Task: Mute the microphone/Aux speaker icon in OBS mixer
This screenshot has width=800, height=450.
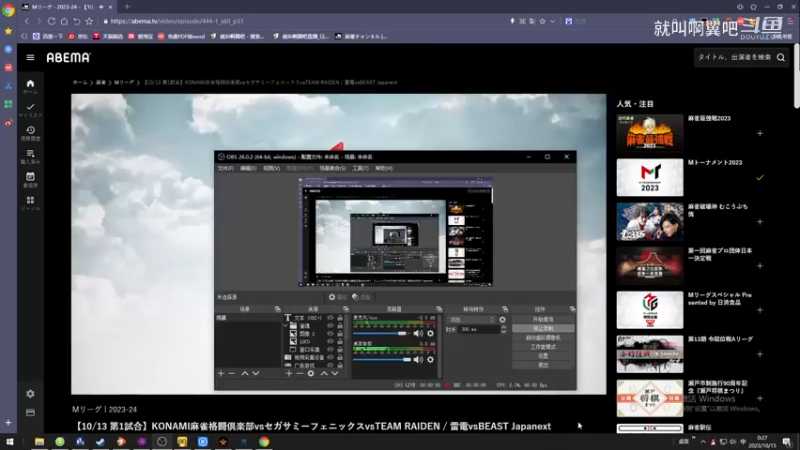Action: pyautogui.click(x=418, y=333)
